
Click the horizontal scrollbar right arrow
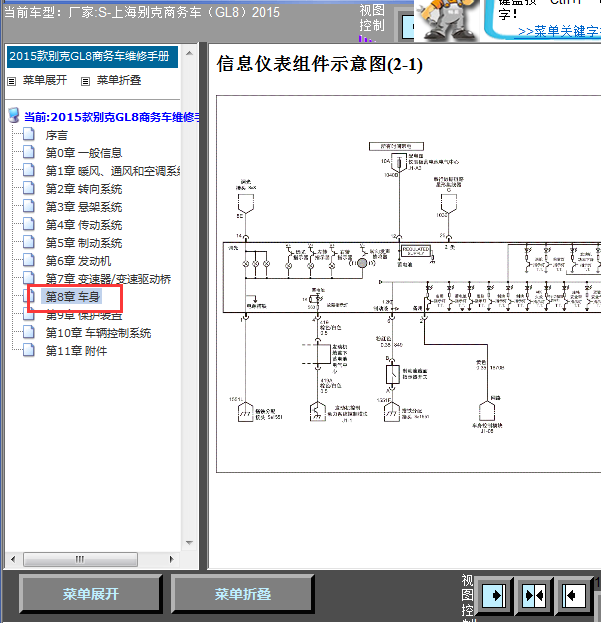click(172, 559)
